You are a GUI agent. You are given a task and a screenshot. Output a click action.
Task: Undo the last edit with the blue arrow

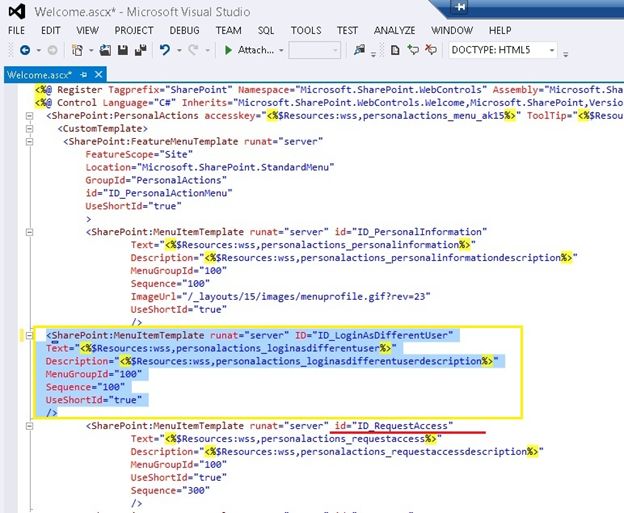(165, 50)
